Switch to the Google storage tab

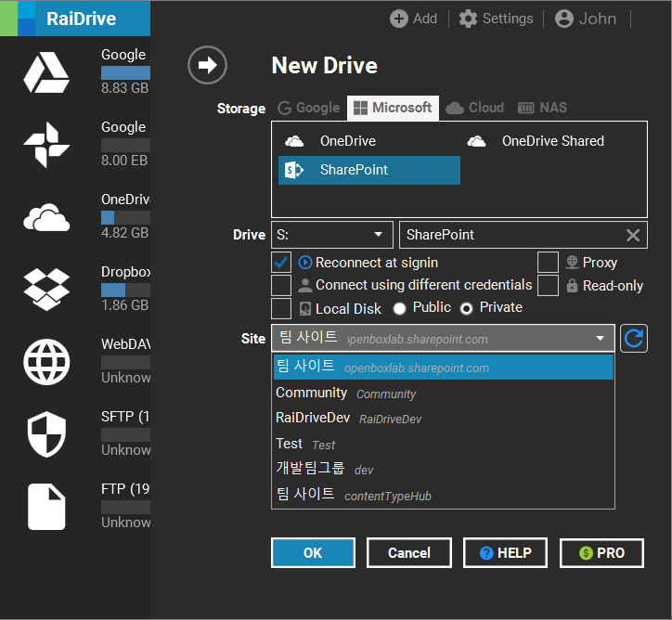[x=308, y=108]
